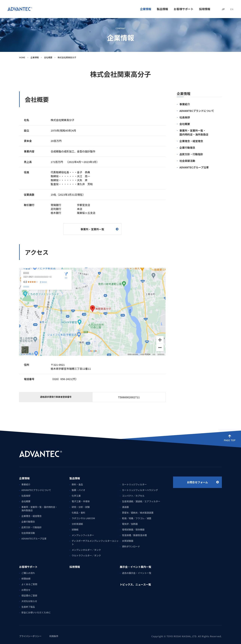
Task: Open footer link 化学工業
Action: click(76, 496)
